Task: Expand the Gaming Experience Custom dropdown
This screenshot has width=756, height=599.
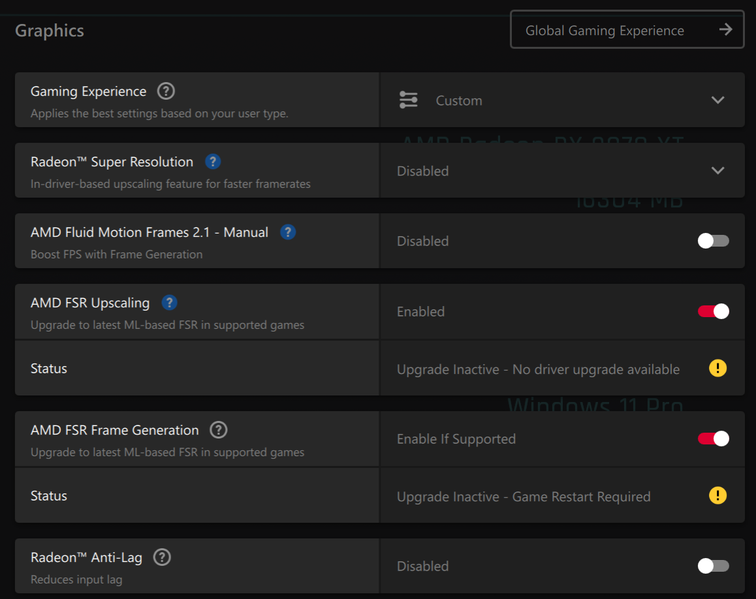Action: 717,100
